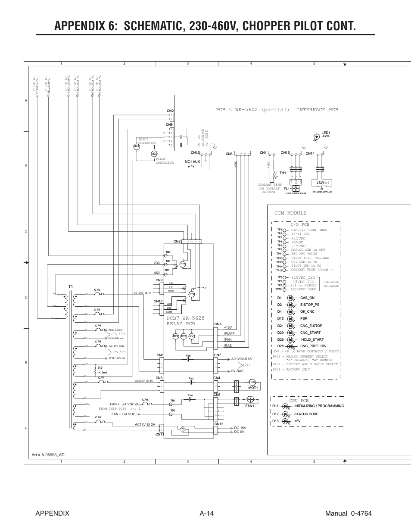
Task: Click the bridge rectifier symbol near CN11
Action: pos(182,429)
